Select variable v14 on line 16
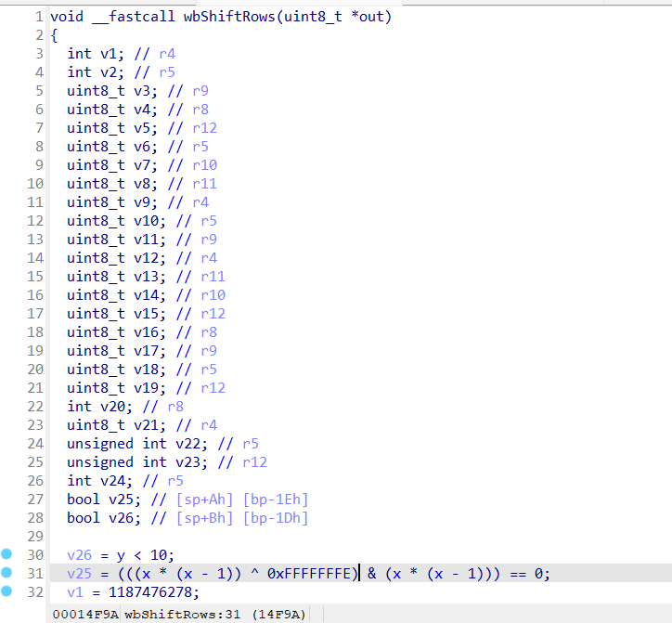 (x=149, y=295)
